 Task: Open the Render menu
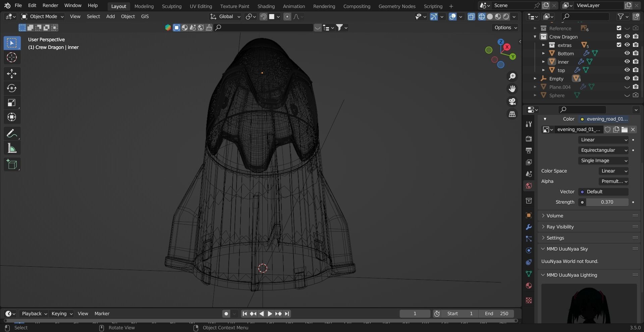50,5
